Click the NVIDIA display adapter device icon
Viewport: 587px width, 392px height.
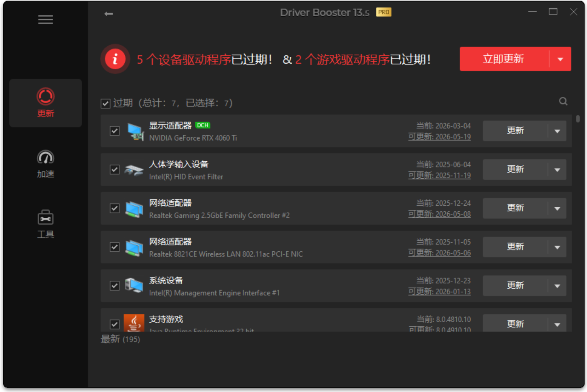[135, 131]
